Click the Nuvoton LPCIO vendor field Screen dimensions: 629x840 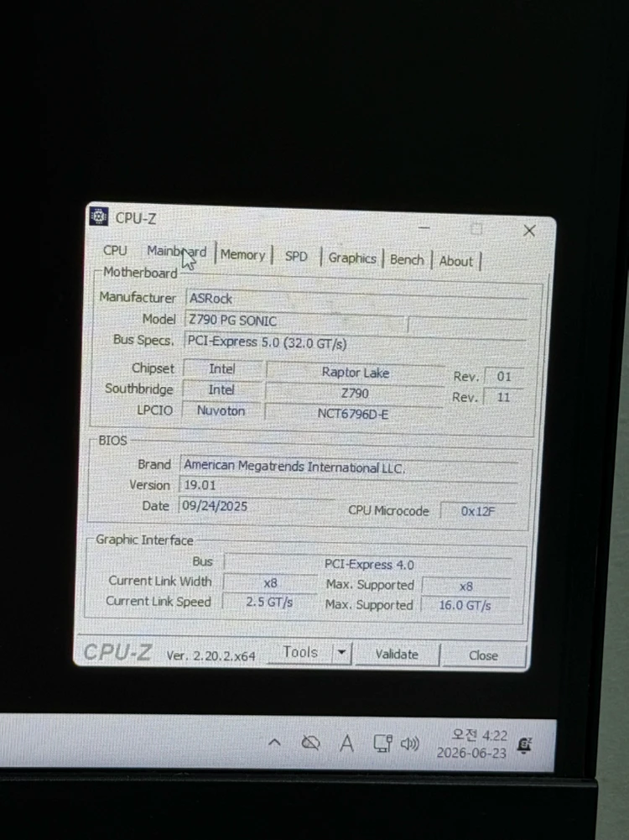point(221,411)
